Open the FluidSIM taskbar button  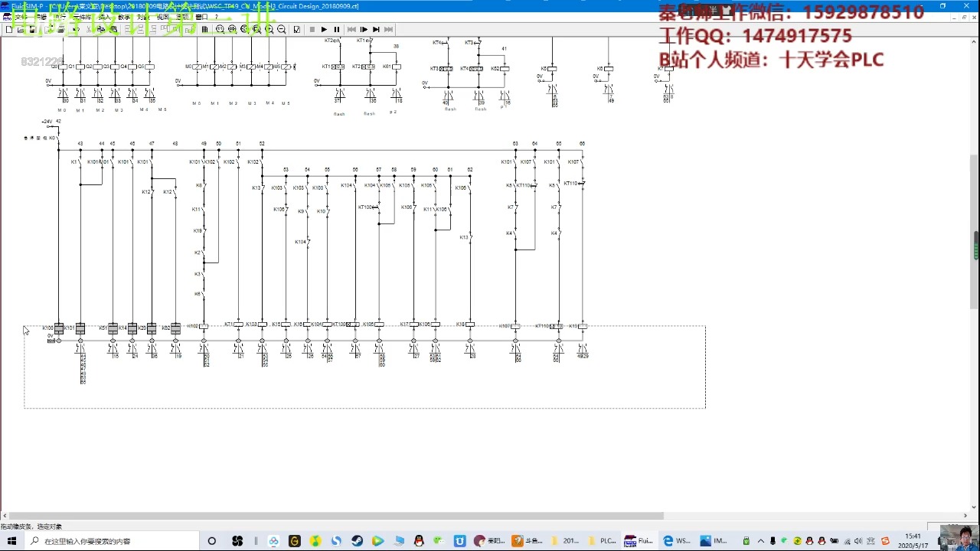coord(639,541)
